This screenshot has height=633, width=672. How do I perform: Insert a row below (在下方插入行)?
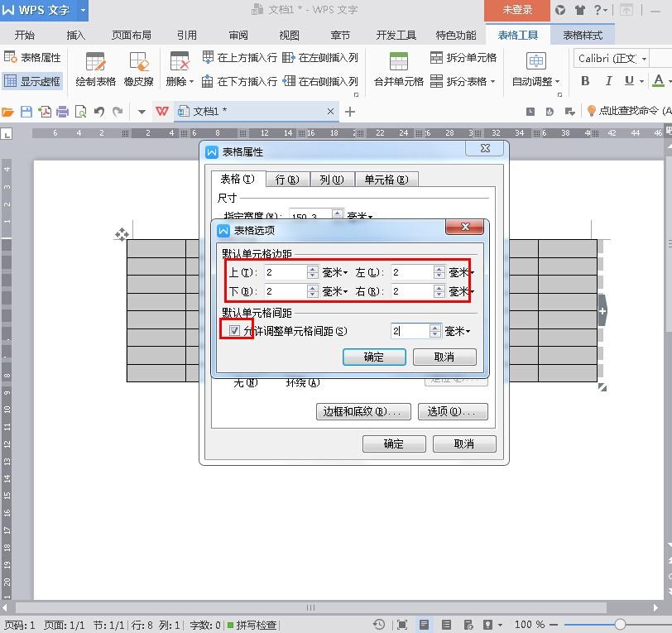click(x=239, y=81)
